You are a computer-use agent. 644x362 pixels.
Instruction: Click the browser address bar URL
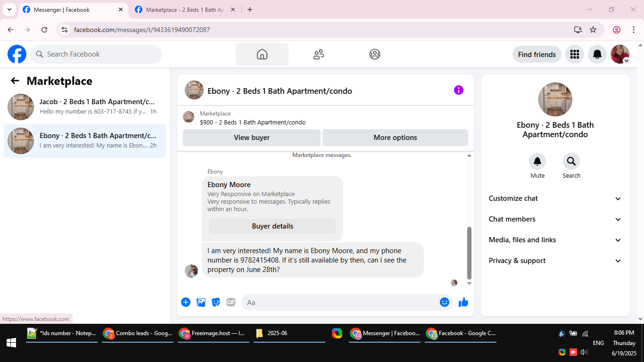pos(142,30)
